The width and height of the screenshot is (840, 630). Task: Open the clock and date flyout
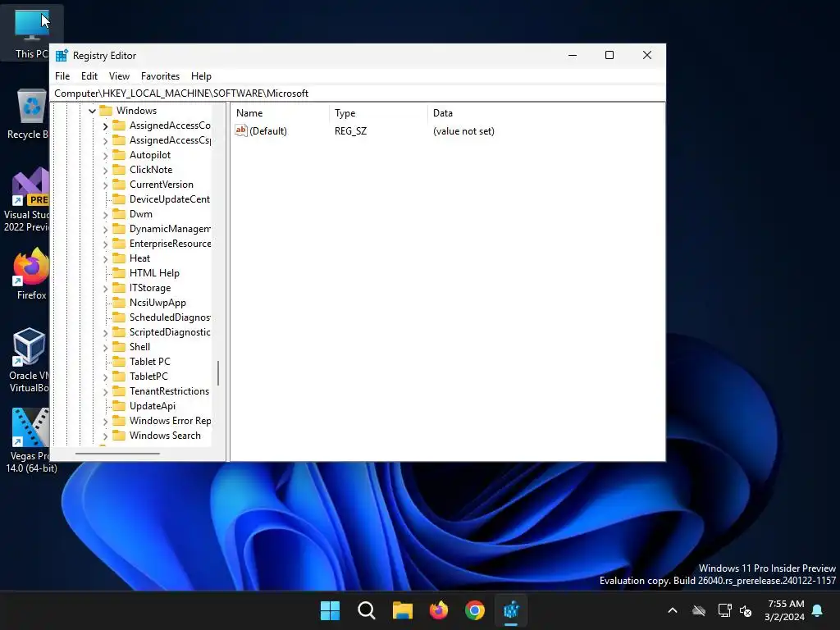pos(785,610)
